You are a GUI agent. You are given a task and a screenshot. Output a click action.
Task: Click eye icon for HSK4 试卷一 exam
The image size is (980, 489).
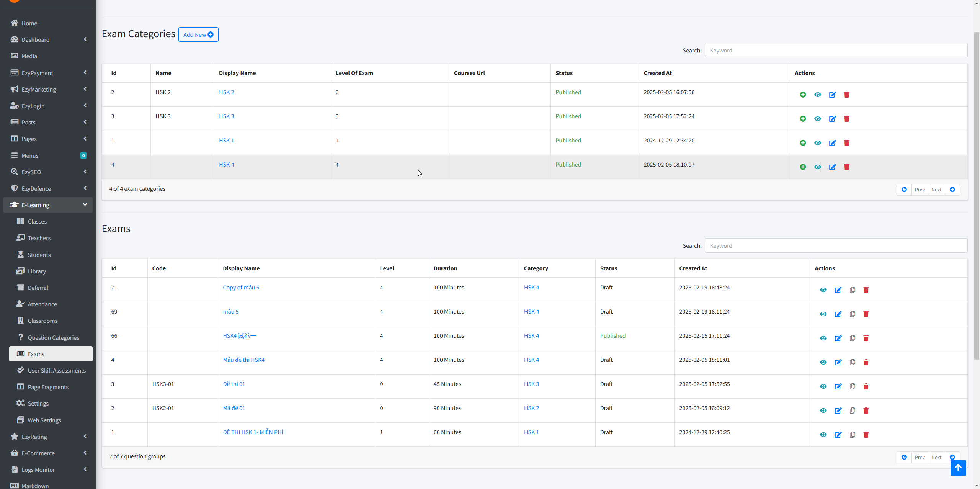[823, 338]
